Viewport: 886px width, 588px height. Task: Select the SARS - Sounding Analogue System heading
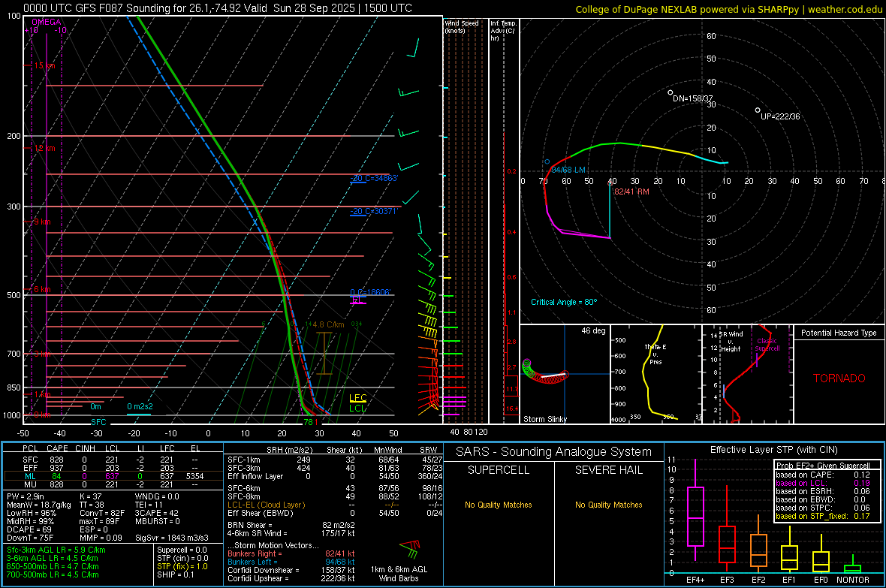[554, 452]
